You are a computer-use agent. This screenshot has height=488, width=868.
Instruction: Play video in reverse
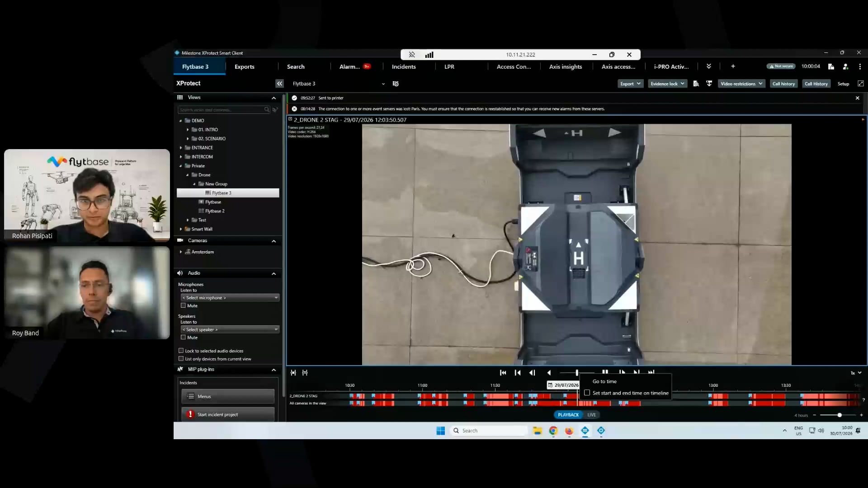click(x=549, y=372)
